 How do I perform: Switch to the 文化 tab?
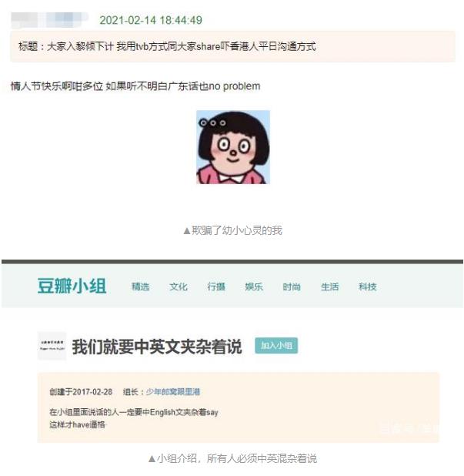179,287
